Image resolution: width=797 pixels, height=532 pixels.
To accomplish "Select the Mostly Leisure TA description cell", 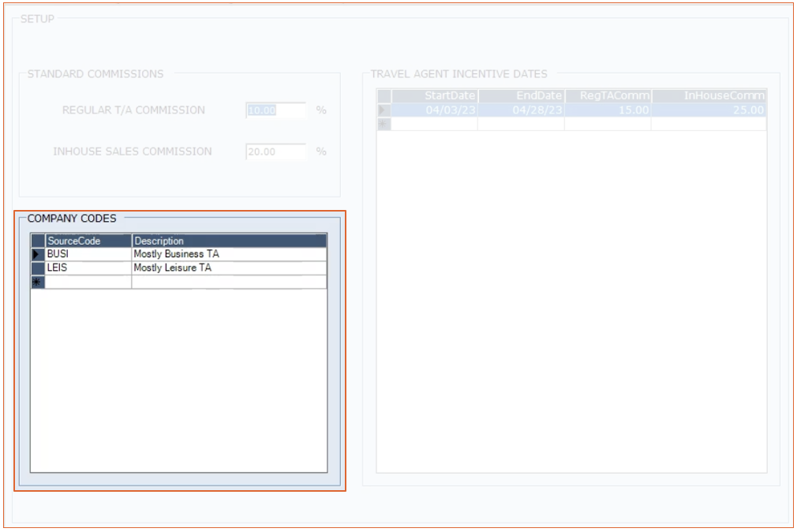I will (229, 268).
